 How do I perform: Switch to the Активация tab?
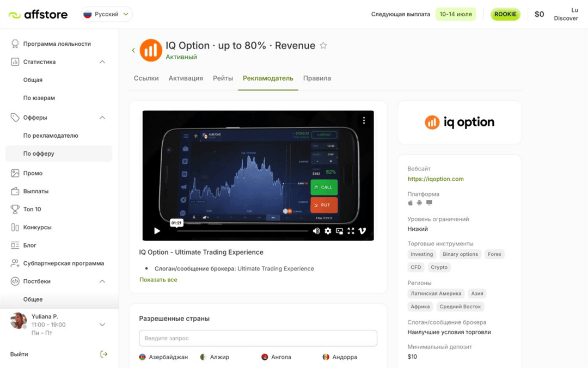point(186,78)
